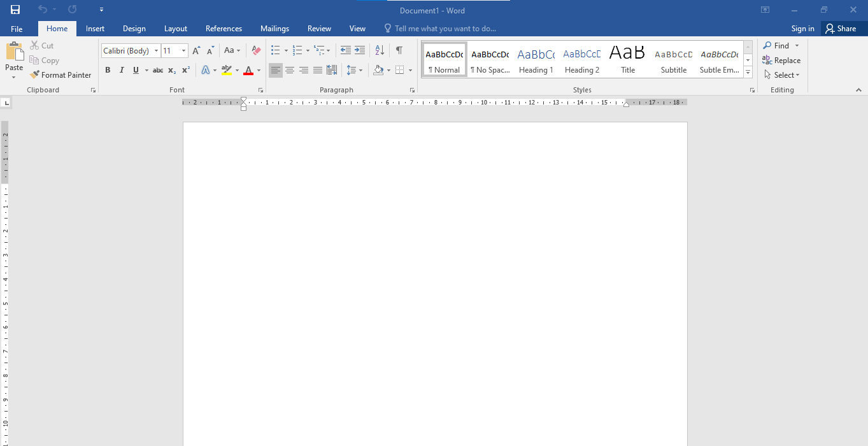
Task: Toggle Bold formatting
Action: pos(108,70)
